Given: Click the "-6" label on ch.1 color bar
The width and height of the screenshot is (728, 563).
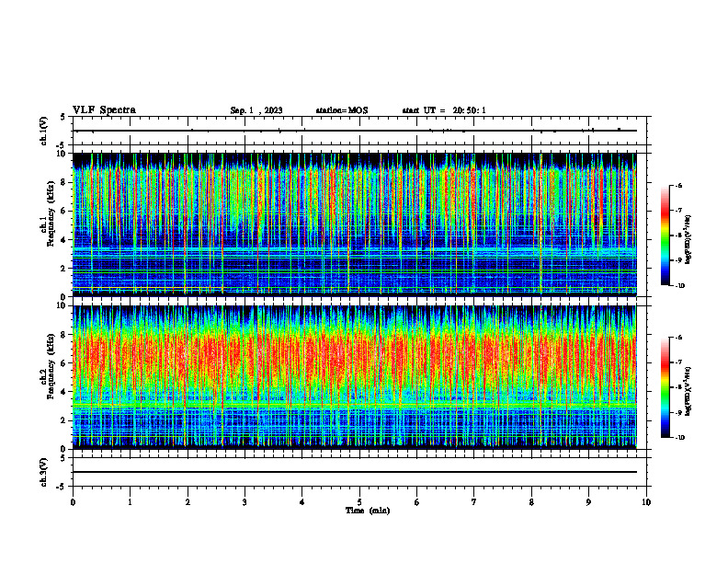Looking at the screenshot, I should [679, 185].
